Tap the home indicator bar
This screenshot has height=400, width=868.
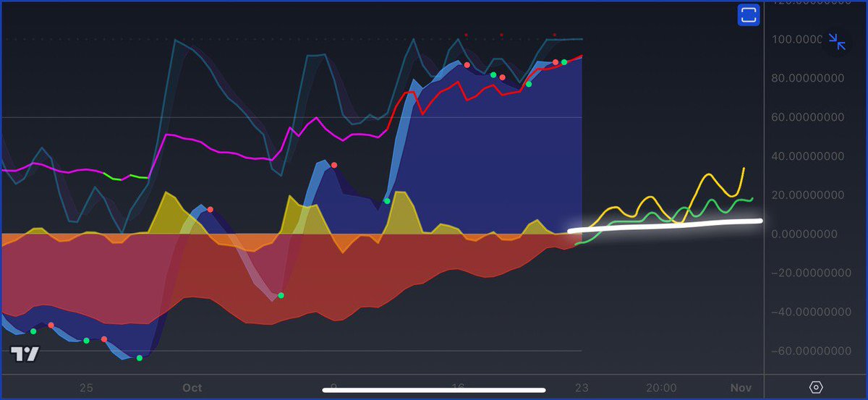tap(434, 391)
